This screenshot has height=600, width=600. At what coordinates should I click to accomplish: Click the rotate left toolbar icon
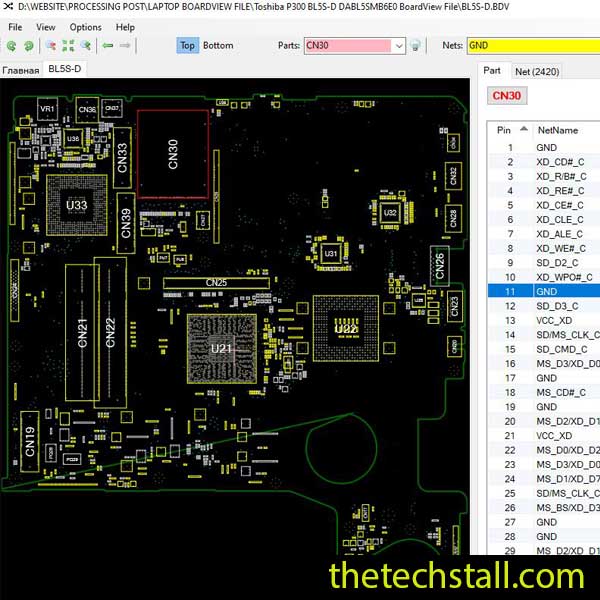pyautogui.click(x=11, y=46)
